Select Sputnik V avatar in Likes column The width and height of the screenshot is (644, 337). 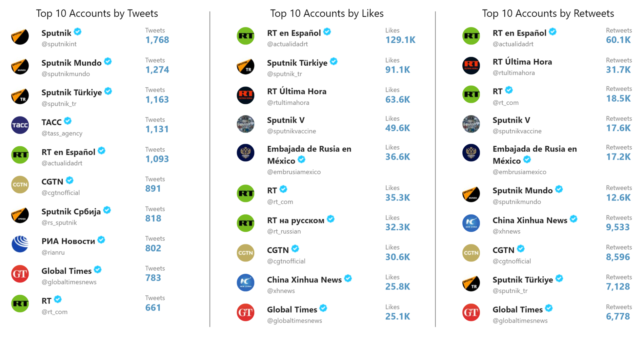pyautogui.click(x=246, y=124)
